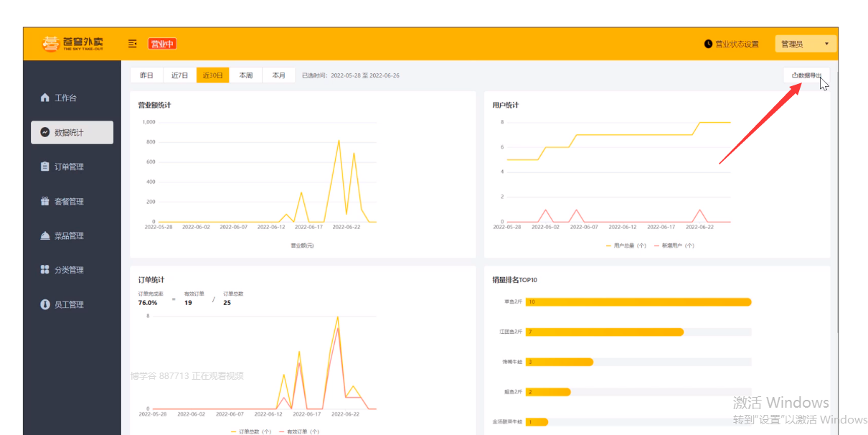Click the 数据导出 export button
This screenshot has width=868, height=435.
[x=806, y=75]
